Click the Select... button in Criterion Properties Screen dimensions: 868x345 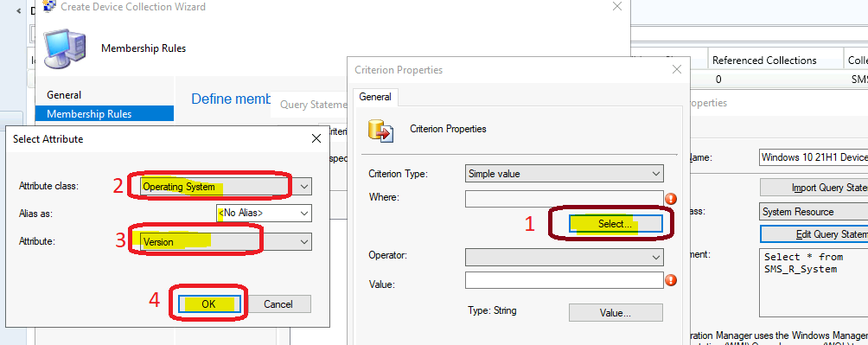[x=615, y=224]
